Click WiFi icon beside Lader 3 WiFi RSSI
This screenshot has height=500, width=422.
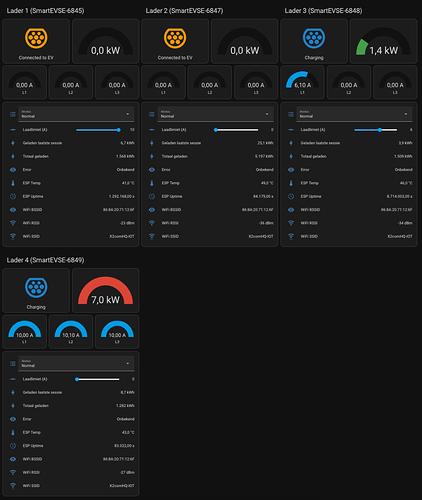tap(291, 223)
